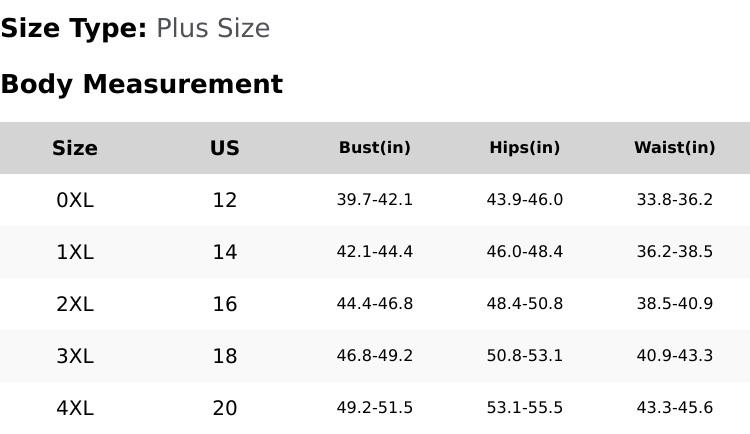Click hips value 50.8-53.1
This screenshot has height=434, width=750.
pos(525,356)
